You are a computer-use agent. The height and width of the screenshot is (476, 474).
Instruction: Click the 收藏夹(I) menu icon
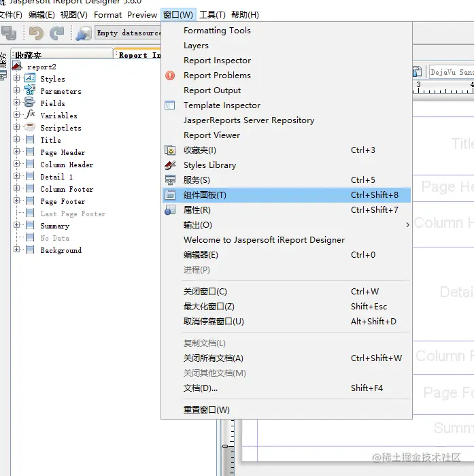170,150
